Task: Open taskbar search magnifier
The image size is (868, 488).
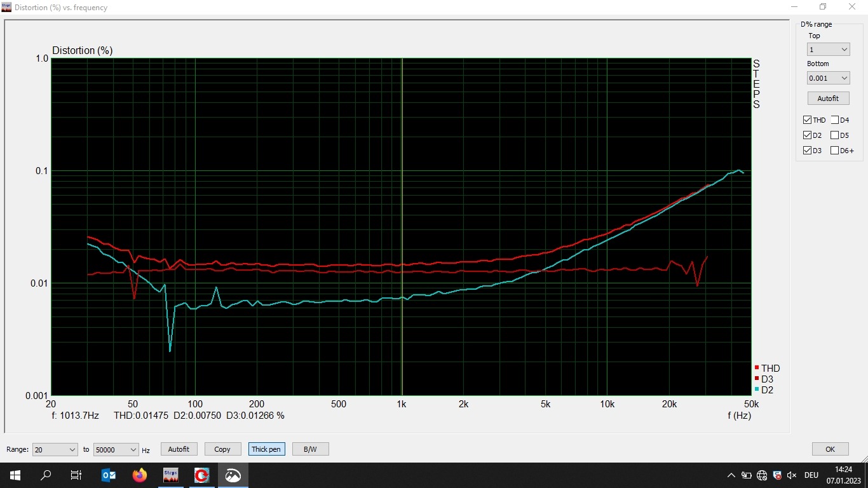Action: click(x=46, y=475)
